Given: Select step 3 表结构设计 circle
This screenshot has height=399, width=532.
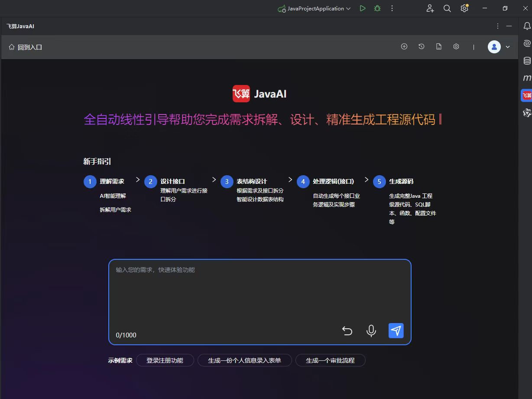Looking at the screenshot, I should click(227, 182).
